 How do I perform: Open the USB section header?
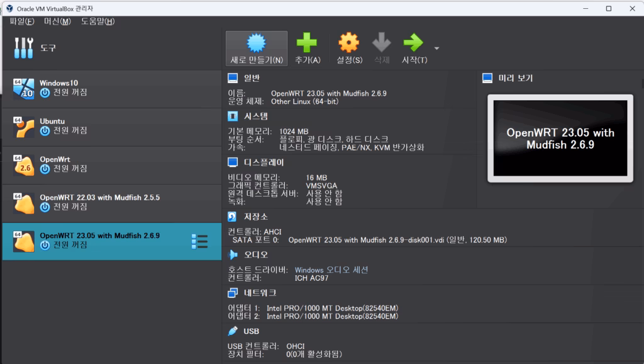click(x=251, y=331)
